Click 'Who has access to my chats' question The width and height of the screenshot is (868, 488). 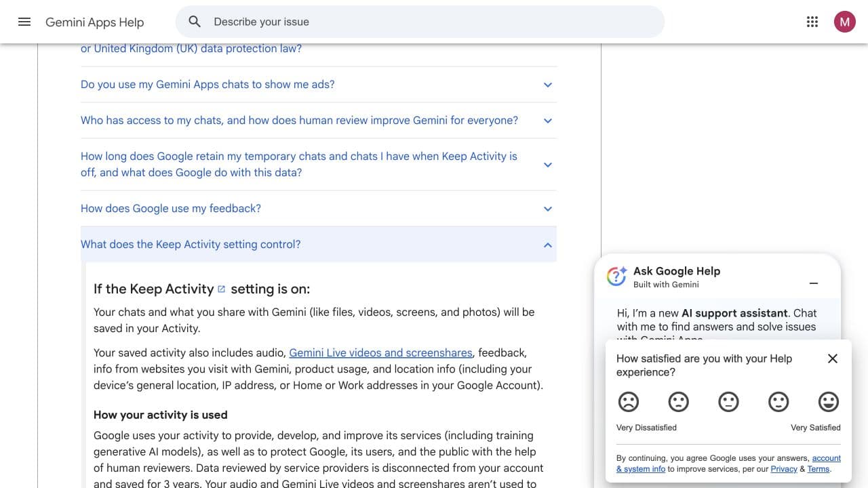(299, 121)
